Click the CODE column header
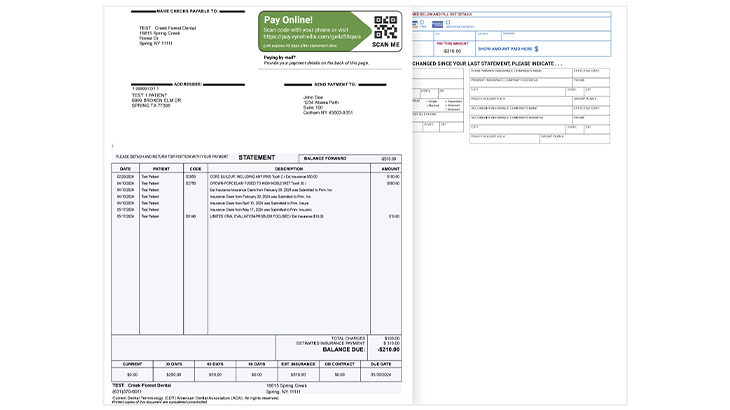Image resolution: width=730 pixels, height=410 pixels. coord(196,169)
